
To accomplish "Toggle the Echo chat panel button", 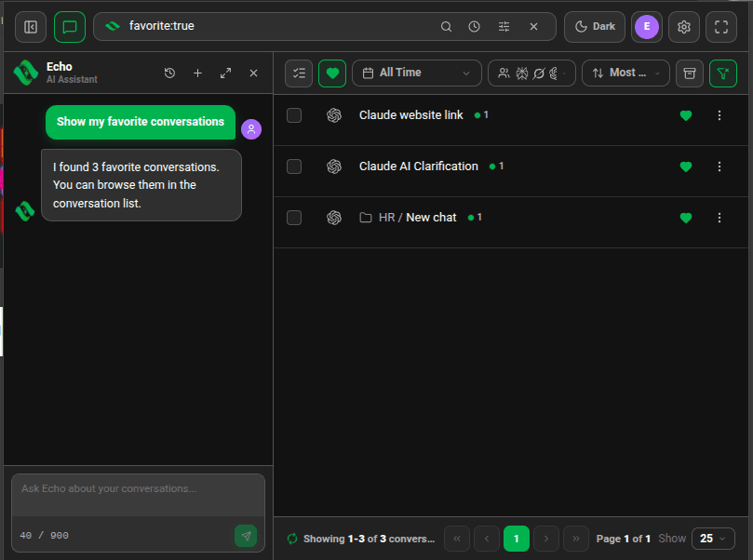I will coord(70,27).
